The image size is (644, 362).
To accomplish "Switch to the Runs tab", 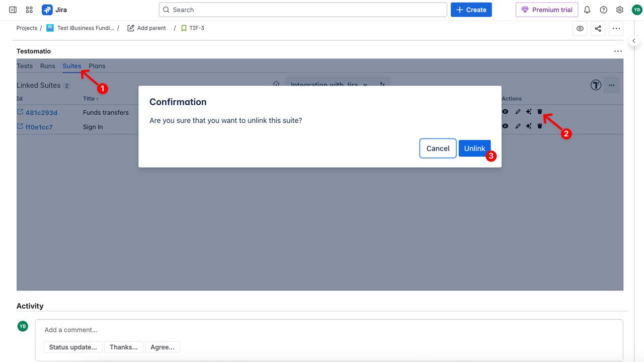I will [x=47, y=66].
